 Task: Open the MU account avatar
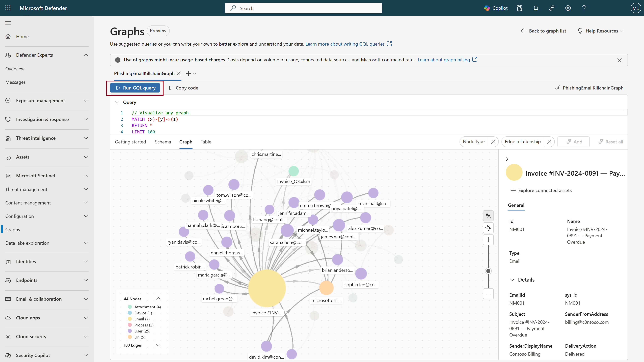pyautogui.click(x=636, y=8)
